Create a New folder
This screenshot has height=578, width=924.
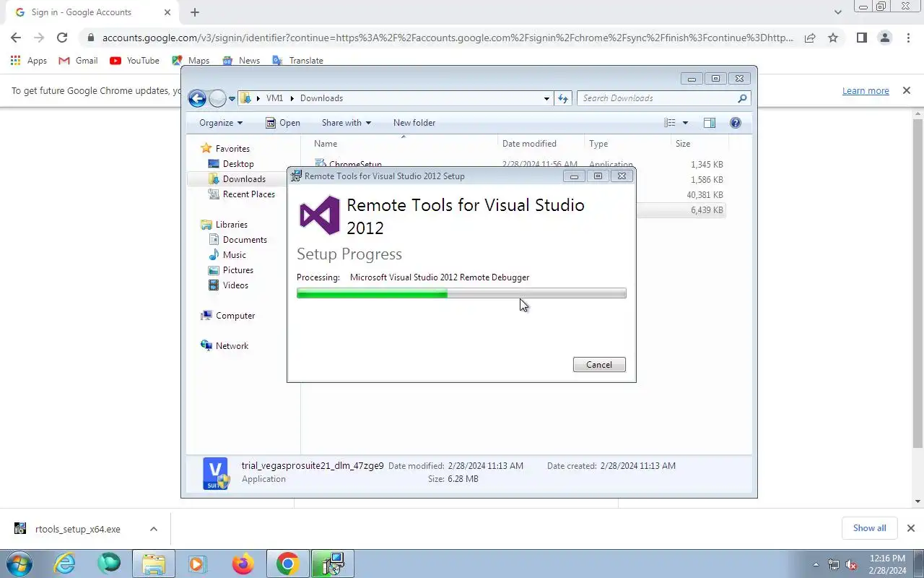click(414, 123)
